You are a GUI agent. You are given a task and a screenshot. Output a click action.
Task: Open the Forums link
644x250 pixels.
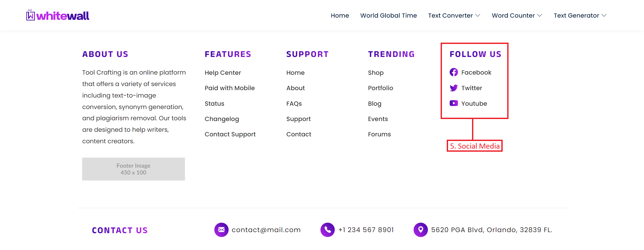click(x=379, y=134)
